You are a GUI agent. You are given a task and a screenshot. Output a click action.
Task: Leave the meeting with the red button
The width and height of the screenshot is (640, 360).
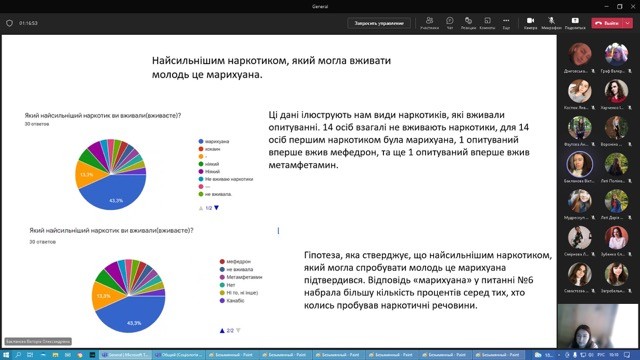[x=607, y=23]
